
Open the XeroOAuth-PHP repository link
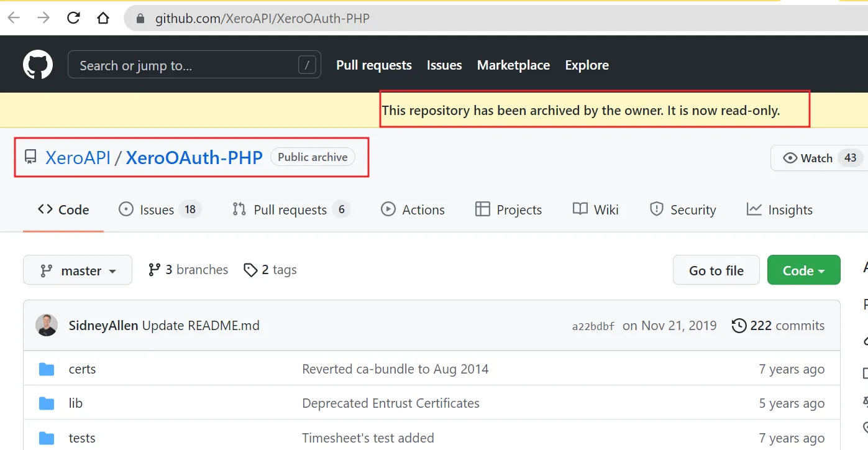click(x=194, y=157)
